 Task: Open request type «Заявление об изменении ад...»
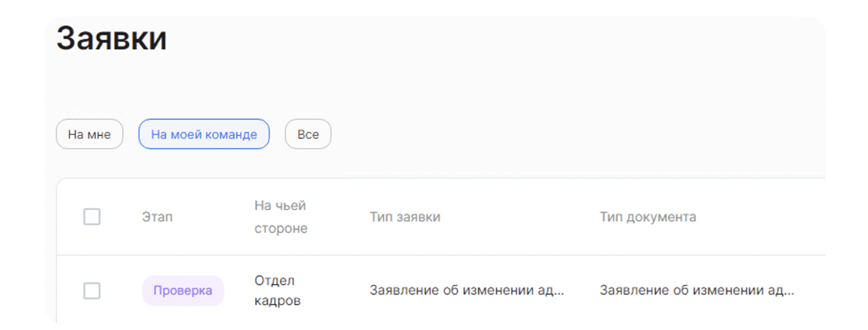(467, 290)
